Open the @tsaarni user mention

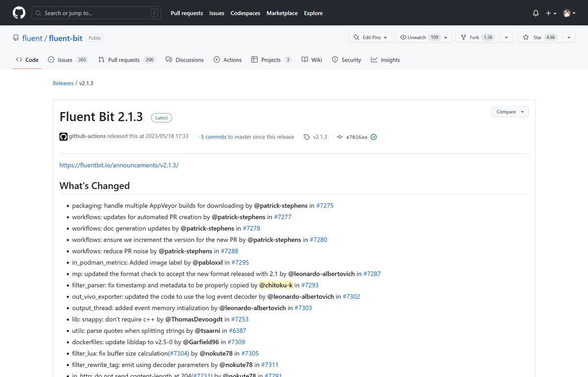tap(208, 330)
